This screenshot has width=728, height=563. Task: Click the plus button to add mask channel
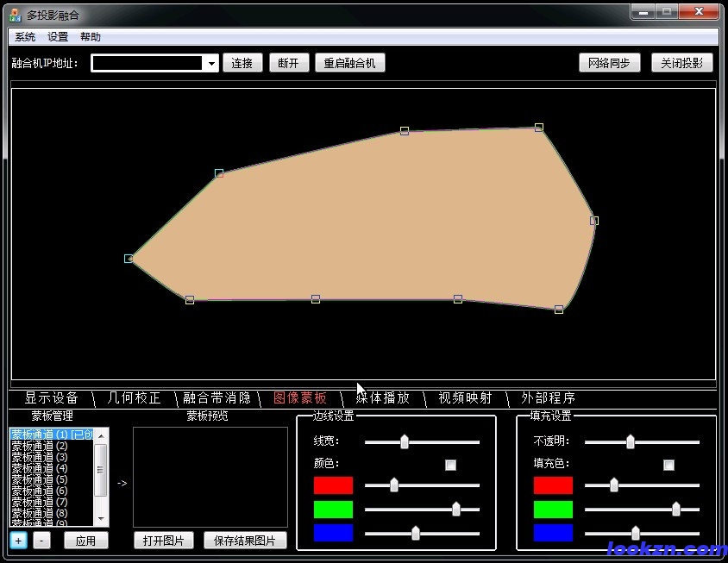coord(18,541)
